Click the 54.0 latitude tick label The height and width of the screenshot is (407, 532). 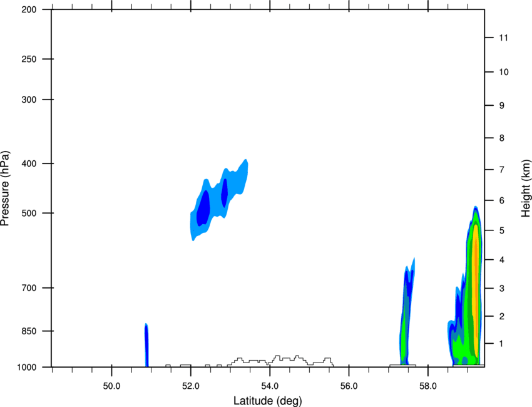270,386
